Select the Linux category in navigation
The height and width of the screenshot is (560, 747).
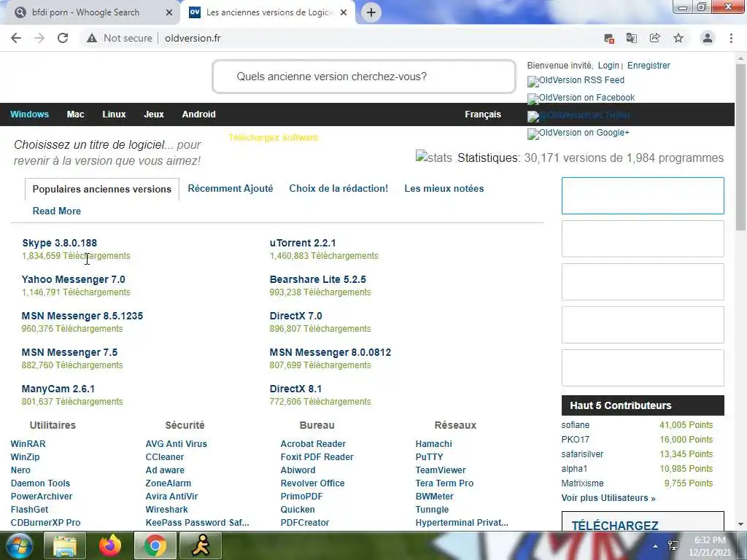point(114,114)
